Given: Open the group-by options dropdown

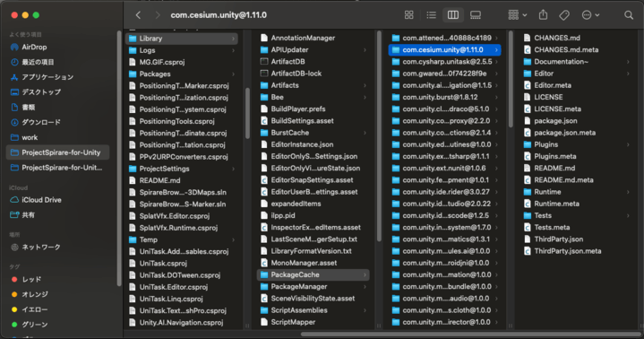Looking at the screenshot, I should 517,15.
